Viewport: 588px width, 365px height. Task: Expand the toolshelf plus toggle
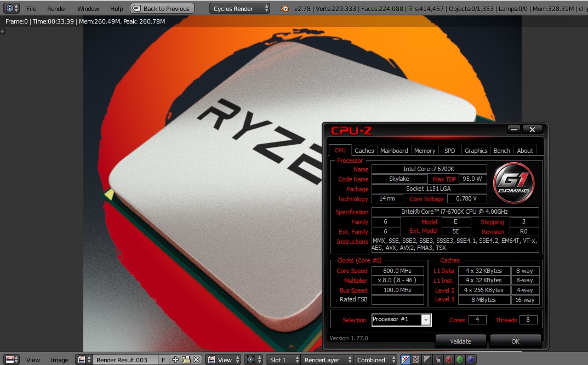tap(2, 31)
